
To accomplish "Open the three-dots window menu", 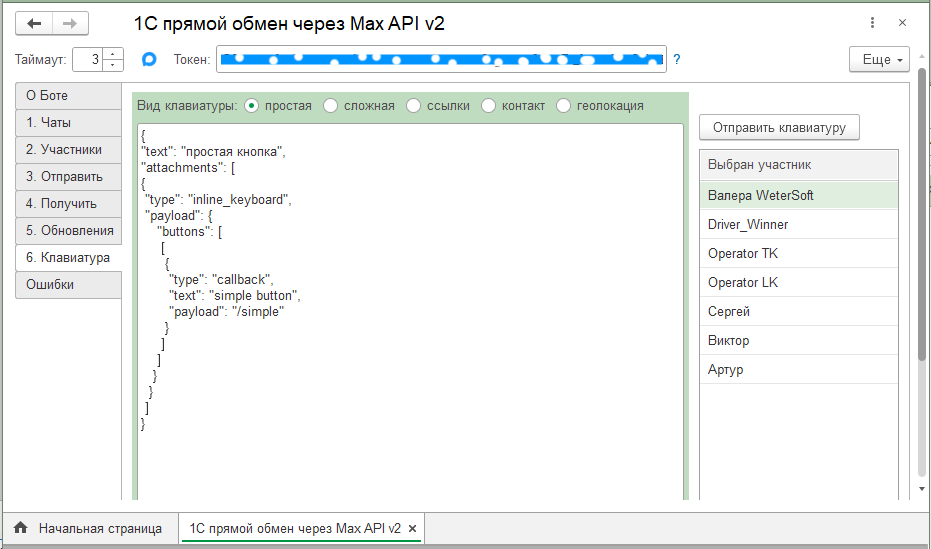I will coord(872,23).
